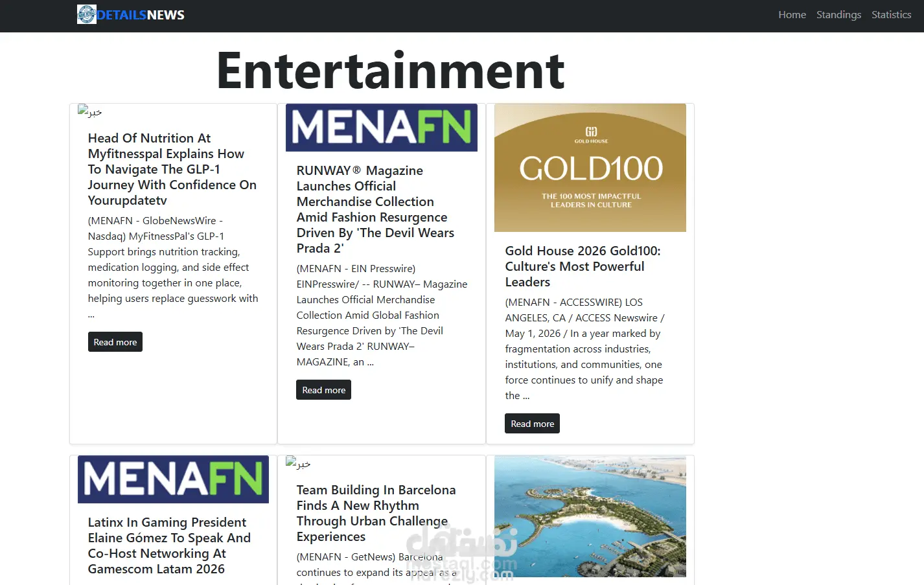
Task: Click headline 'Gold House 2026 Gold100'
Action: 583,266
